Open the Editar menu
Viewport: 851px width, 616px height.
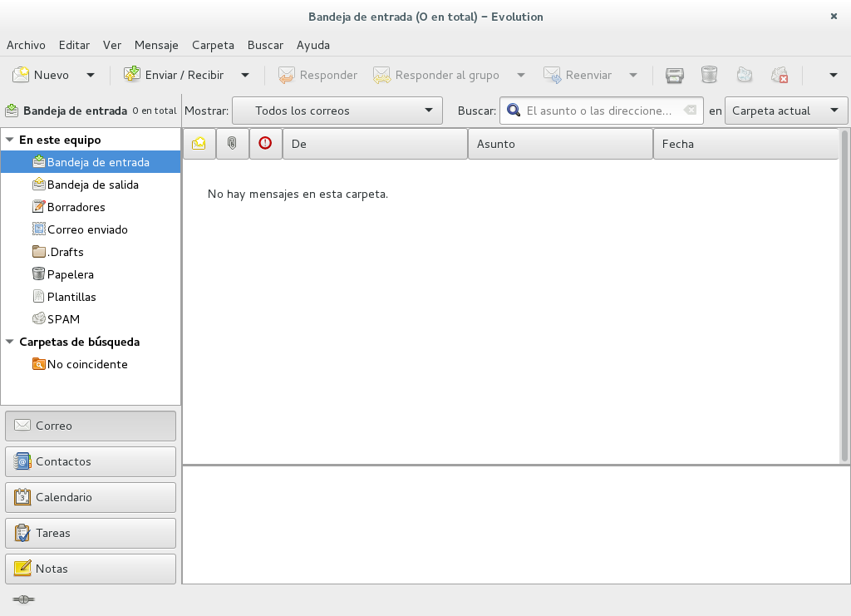[x=74, y=45]
